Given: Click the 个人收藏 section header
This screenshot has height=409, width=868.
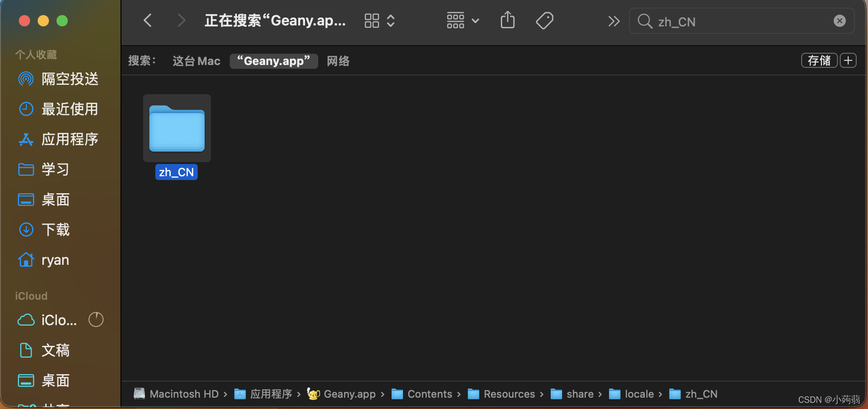Looking at the screenshot, I should 36,55.
